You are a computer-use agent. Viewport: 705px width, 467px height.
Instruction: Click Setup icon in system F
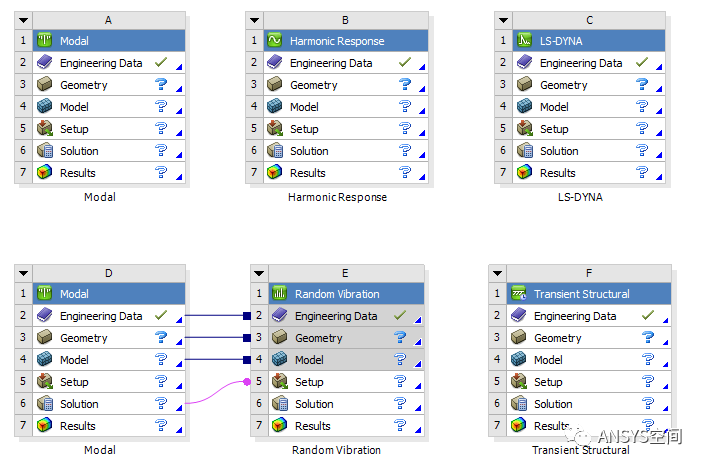coord(518,381)
